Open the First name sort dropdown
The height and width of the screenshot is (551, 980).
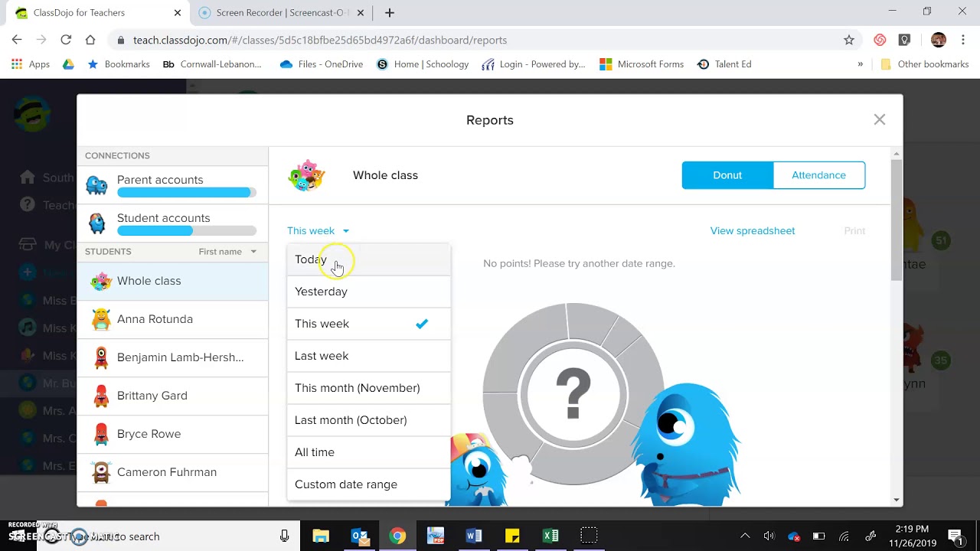click(227, 252)
